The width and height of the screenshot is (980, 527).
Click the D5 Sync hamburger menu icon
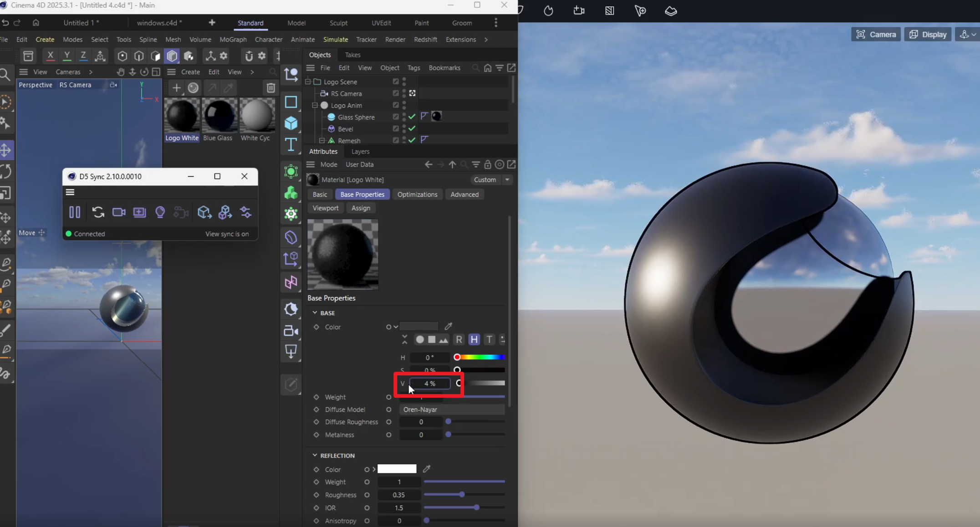coord(70,192)
